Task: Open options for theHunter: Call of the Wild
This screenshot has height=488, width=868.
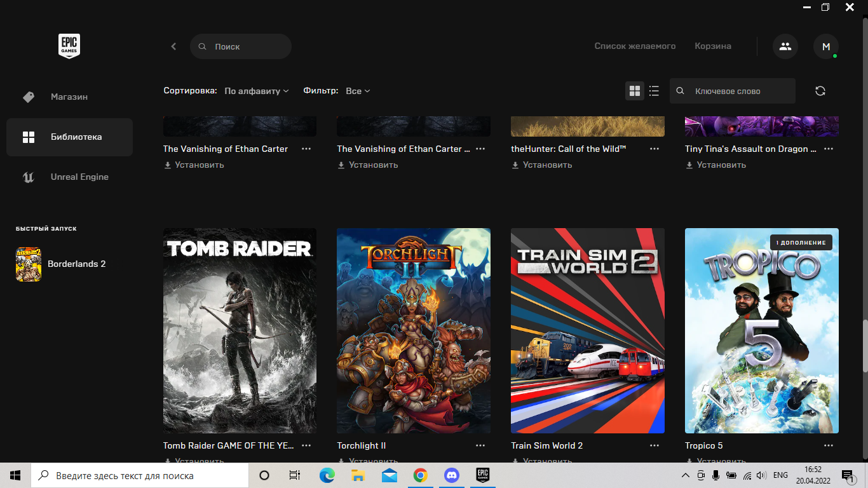Action: coord(654,149)
